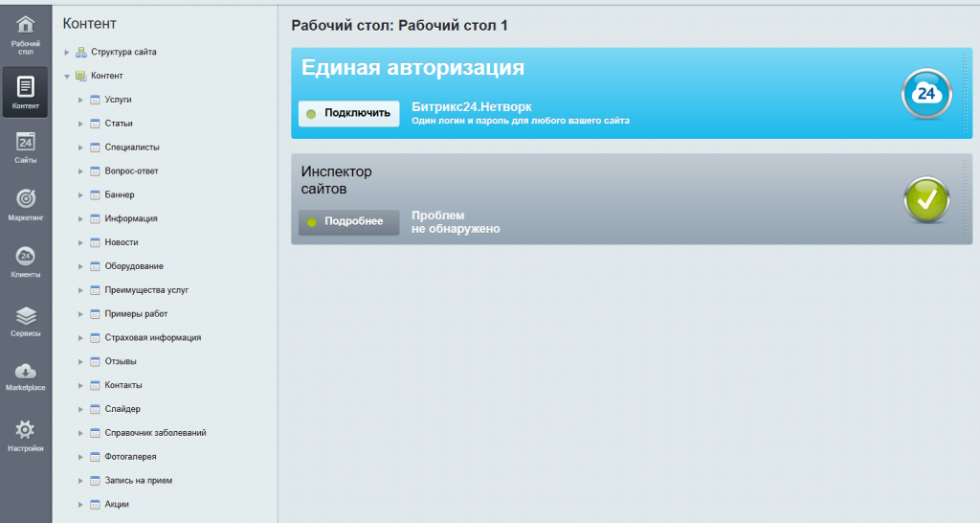This screenshot has height=523, width=980.
Task: Click the Специалисты iblock icon
Action: [x=95, y=147]
